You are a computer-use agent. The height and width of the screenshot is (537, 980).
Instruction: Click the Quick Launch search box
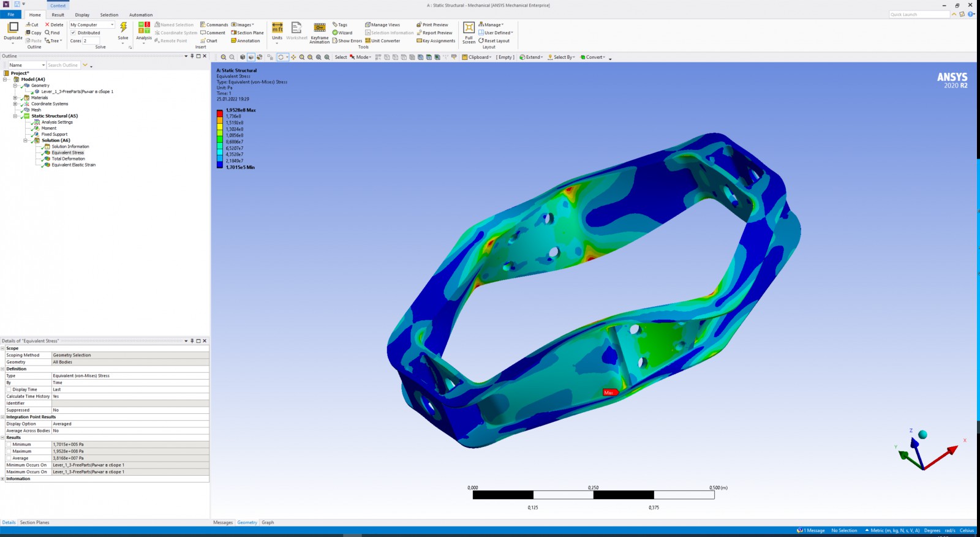coord(919,14)
